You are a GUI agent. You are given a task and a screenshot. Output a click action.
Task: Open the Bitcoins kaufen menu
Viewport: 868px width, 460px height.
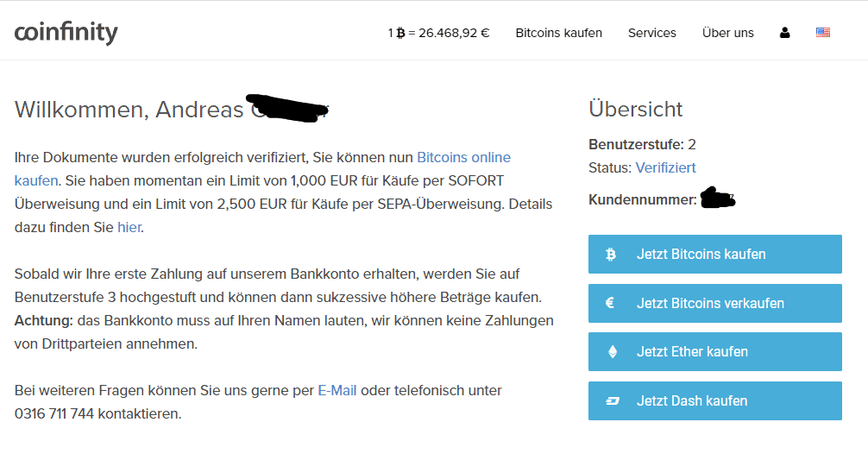click(x=558, y=33)
